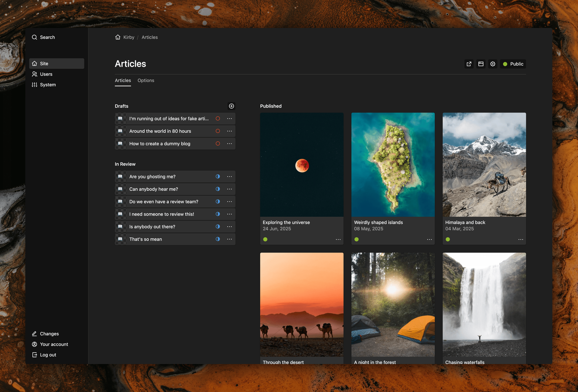This screenshot has width=578, height=392.
Task: Open the camel desert thumbnail
Action: coord(302,305)
